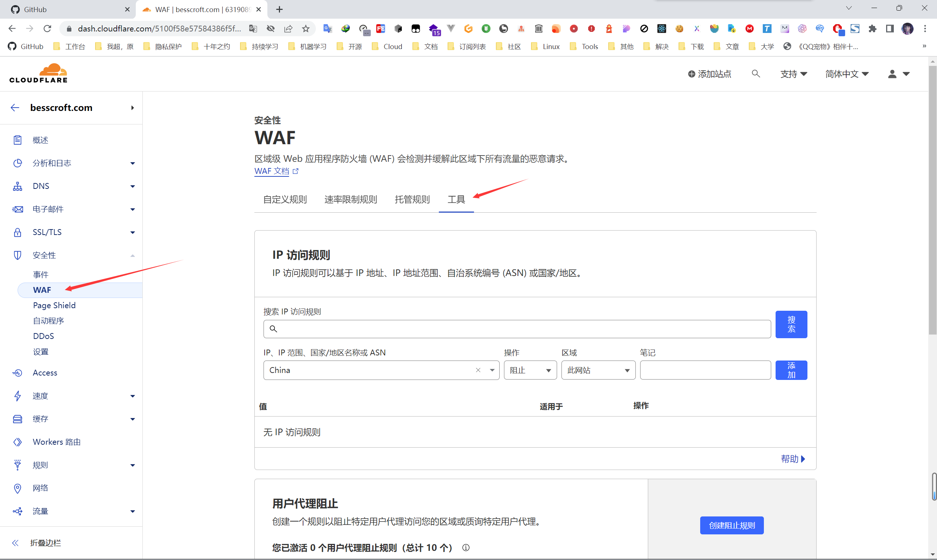This screenshot has height=560, width=937.
Task: Expand the DNS submenu arrow
Action: [132, 186]
